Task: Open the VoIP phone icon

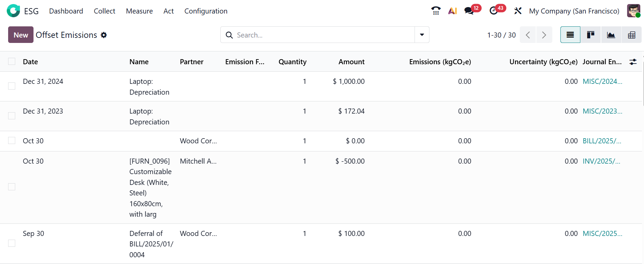Action: [x=436, y=11]
